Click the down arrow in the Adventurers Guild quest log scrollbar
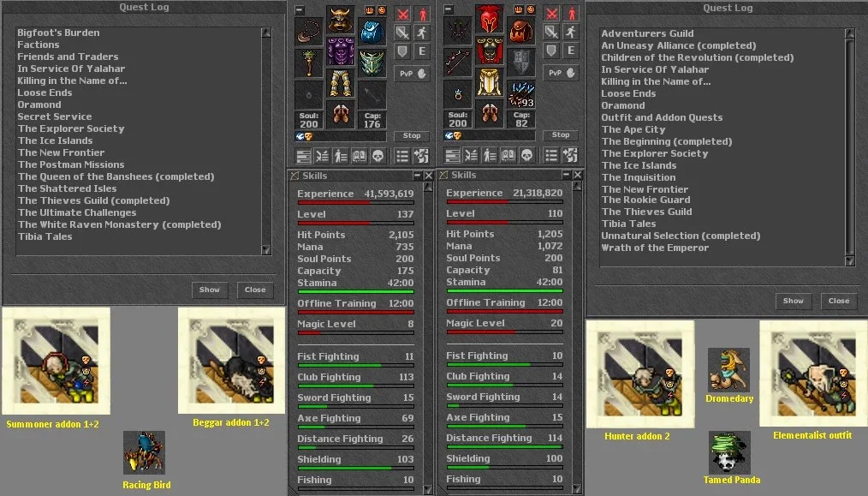The image size is (868, 496). pos(850,260)
